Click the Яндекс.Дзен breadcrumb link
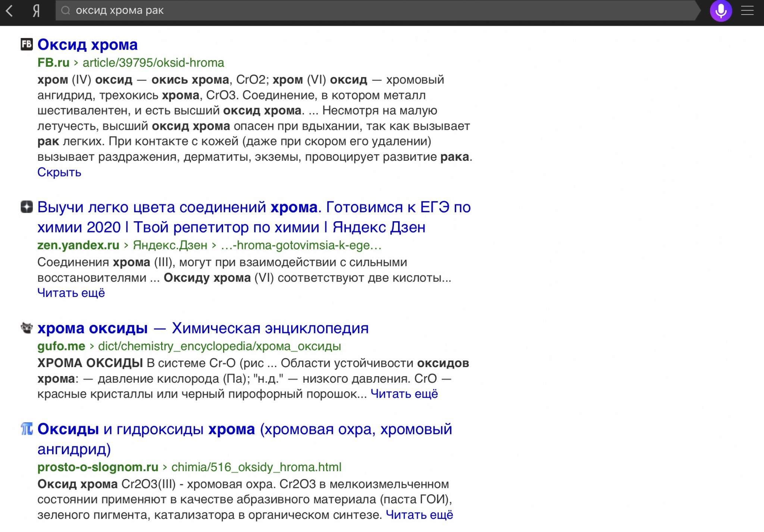This screenshot has width=764, height=532. point(170,245)
